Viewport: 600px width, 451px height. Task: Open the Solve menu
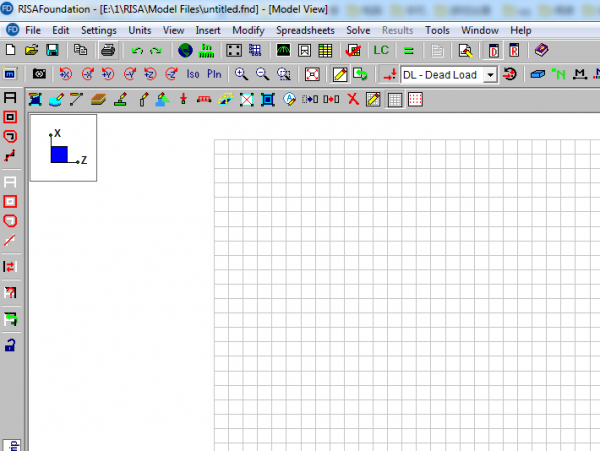point(358,30)
